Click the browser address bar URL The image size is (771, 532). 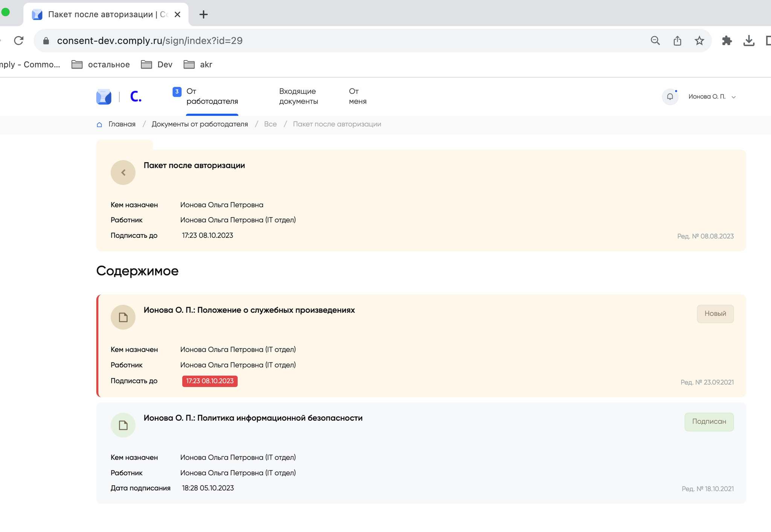point(149,41)
